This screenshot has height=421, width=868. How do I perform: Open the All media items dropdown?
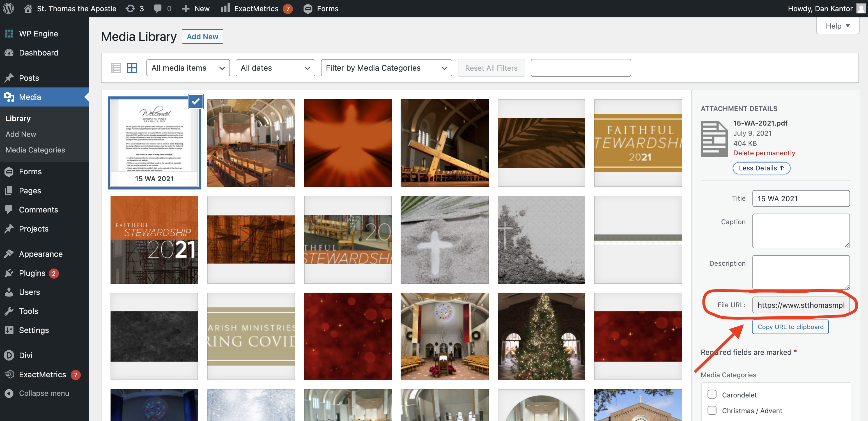[188, 68]
